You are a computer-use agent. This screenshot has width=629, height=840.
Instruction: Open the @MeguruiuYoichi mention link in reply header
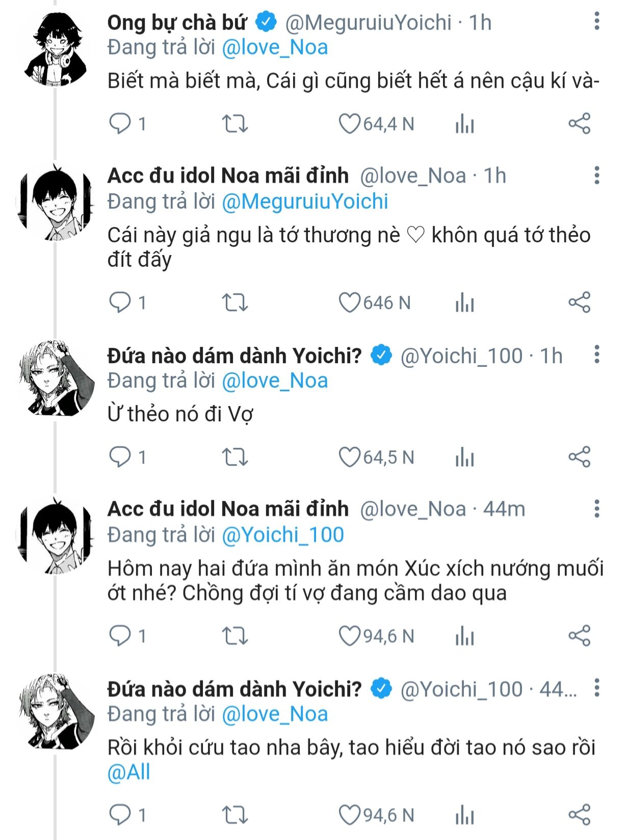click(x=305, y=201)
